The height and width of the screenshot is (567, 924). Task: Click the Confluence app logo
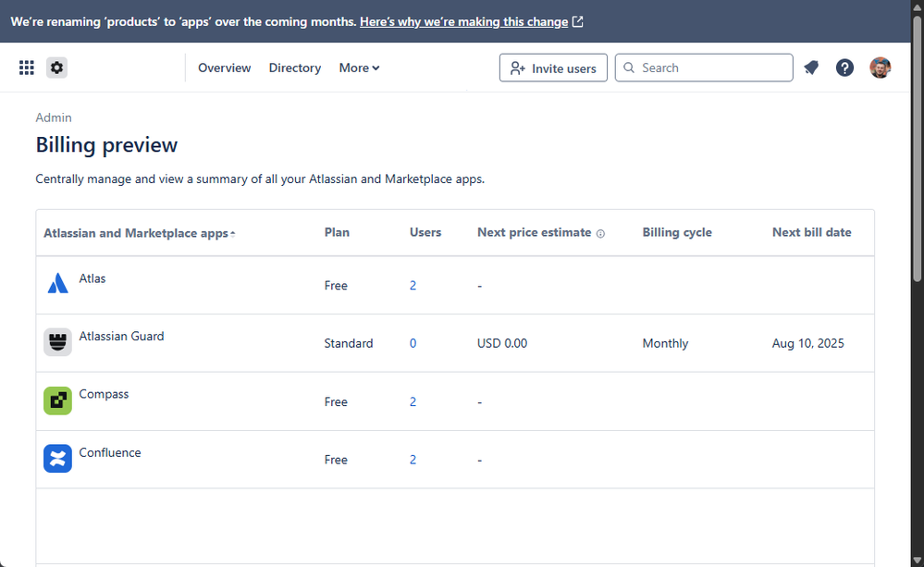click(57, 459)
